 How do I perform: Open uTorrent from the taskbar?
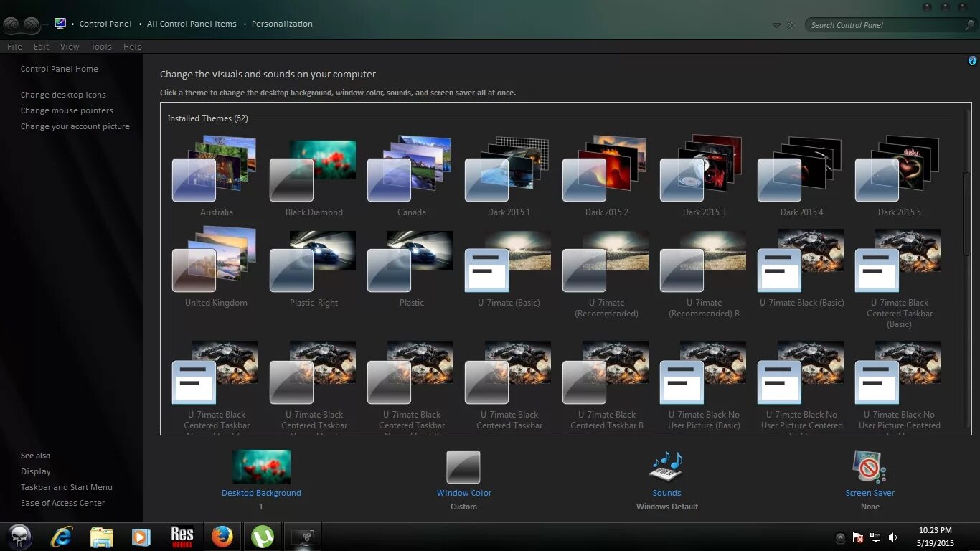263,536
